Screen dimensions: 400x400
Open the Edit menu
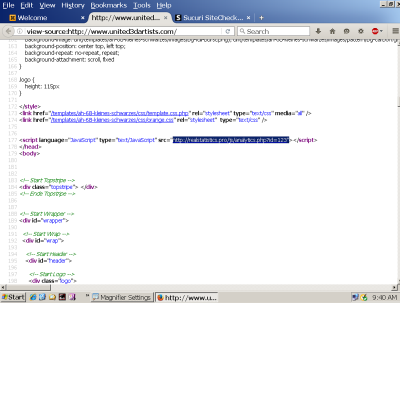(x=27, y=5)
